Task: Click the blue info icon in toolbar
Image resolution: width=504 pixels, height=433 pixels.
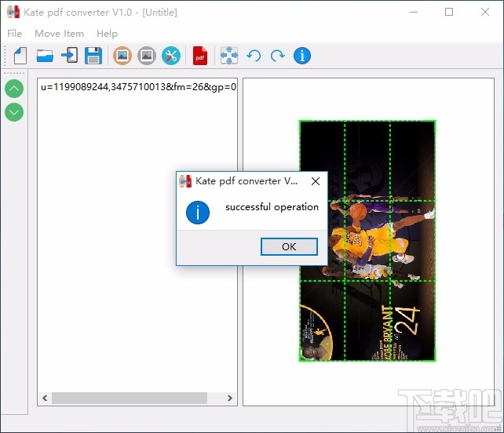Action: pos(302,56)
